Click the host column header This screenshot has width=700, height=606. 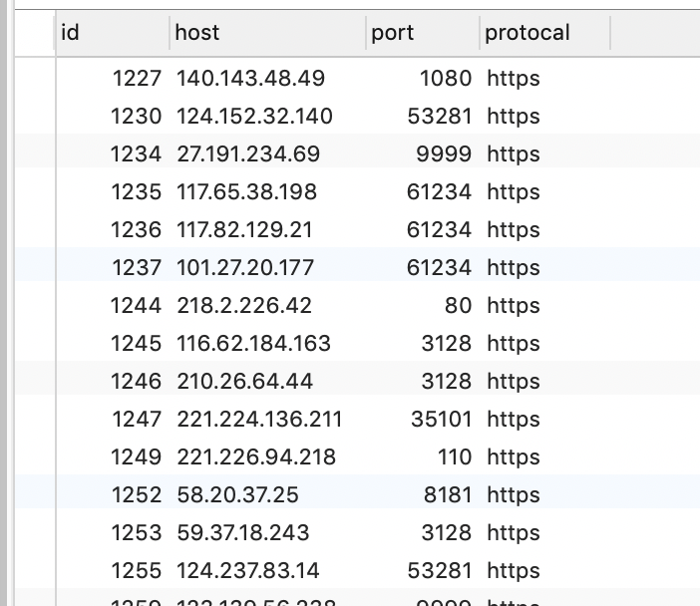[x=197, y=33]
